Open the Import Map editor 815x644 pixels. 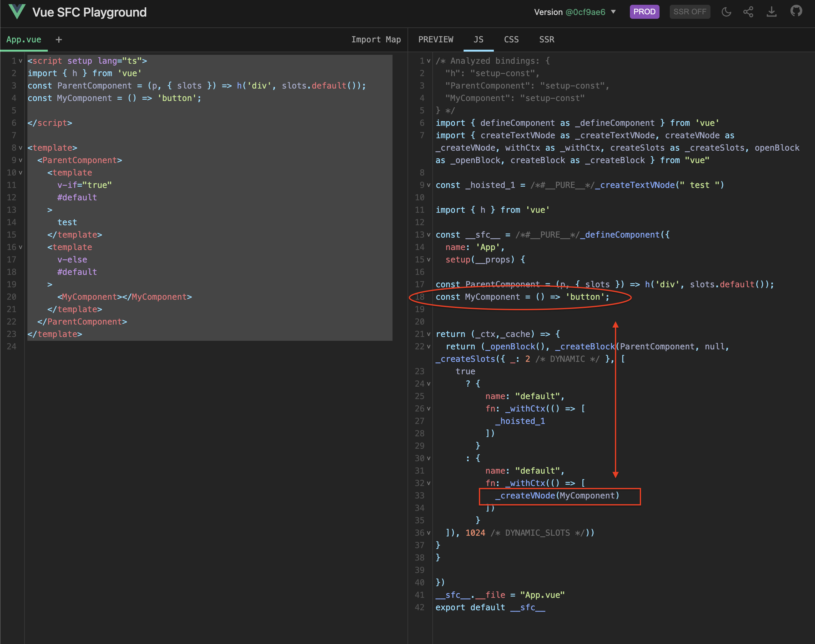(376, 39)
